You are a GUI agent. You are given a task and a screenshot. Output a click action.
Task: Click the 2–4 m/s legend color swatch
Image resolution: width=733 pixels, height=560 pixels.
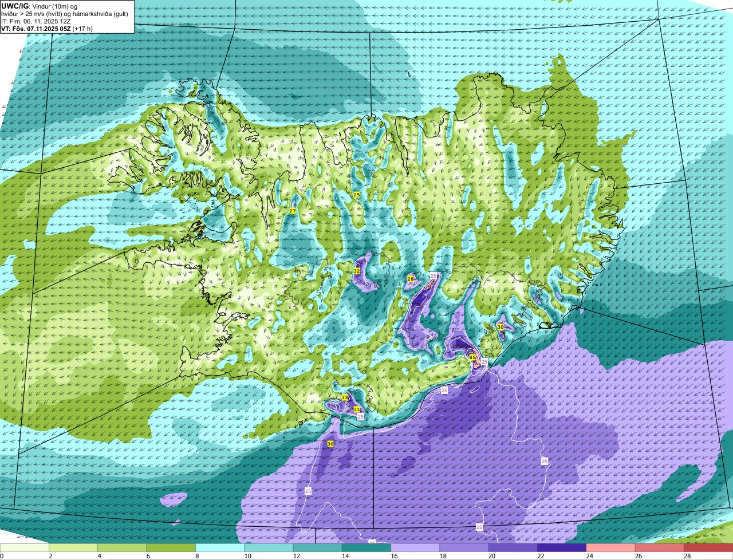pyautogui.click(x=73, y=548)
